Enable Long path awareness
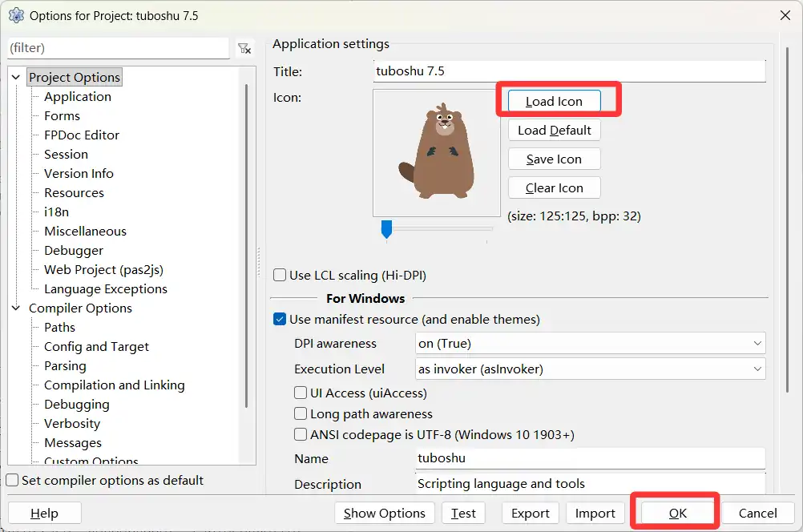 click(301, 413)
